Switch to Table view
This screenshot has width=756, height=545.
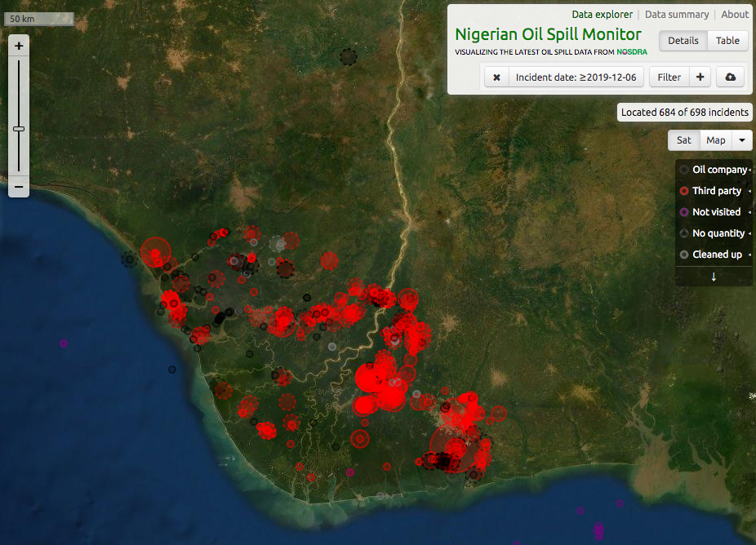[x=727, y=41]
